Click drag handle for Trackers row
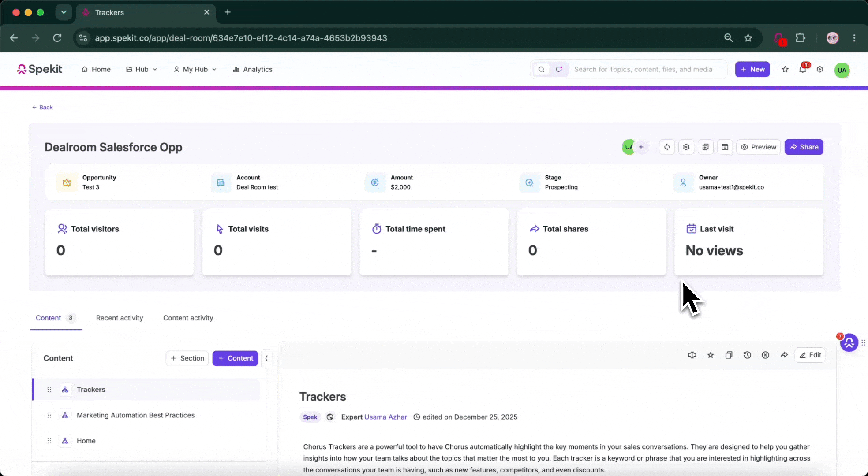Image resolution: width=868 pixels, height=476 pixels. tap(49, 390)
